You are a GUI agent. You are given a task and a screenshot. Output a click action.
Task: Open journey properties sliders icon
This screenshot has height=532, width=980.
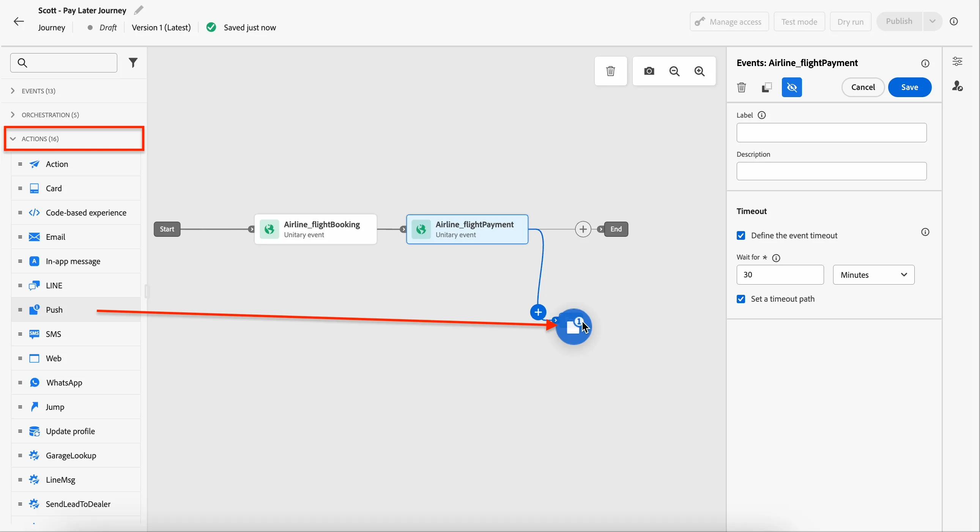click(x=957, y=61)
